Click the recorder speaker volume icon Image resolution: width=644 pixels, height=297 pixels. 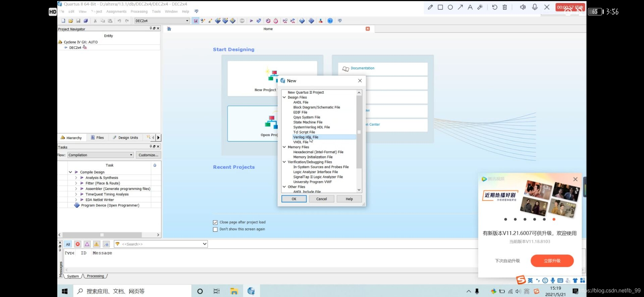coord(523,7)
